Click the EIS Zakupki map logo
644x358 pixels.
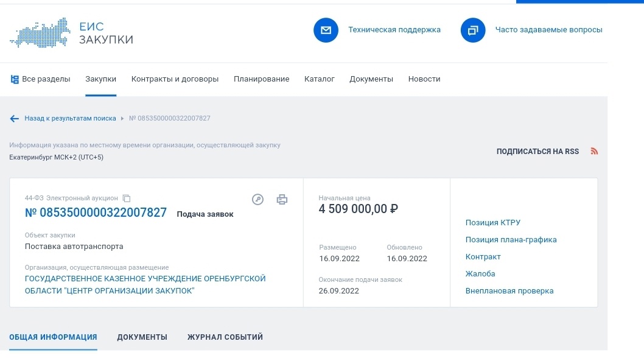41,34
